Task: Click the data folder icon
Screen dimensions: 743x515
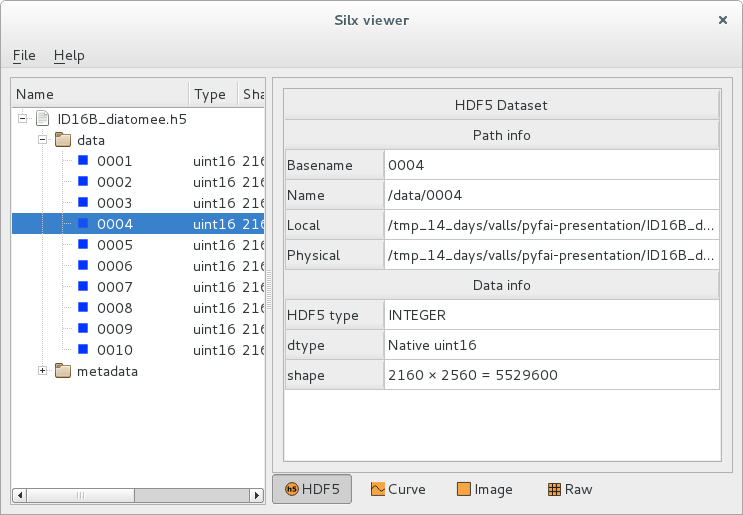Action: (x=62, y=140)
